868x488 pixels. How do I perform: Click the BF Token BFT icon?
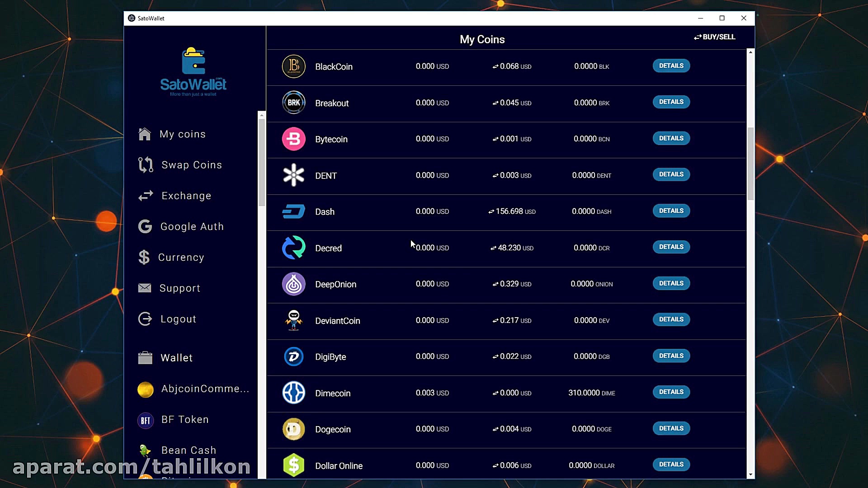pyautogui.click(x=146, y=420)
